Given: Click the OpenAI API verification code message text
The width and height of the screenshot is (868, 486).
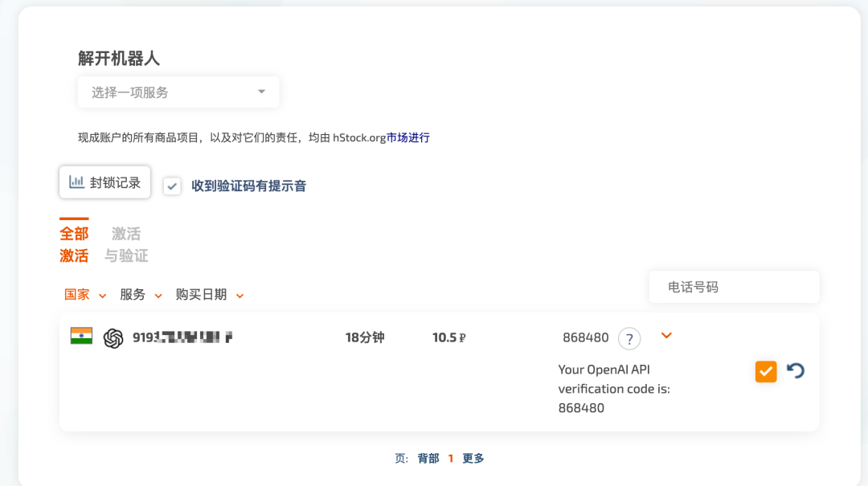Looking at the screenshot, I should tap(614, 389).
